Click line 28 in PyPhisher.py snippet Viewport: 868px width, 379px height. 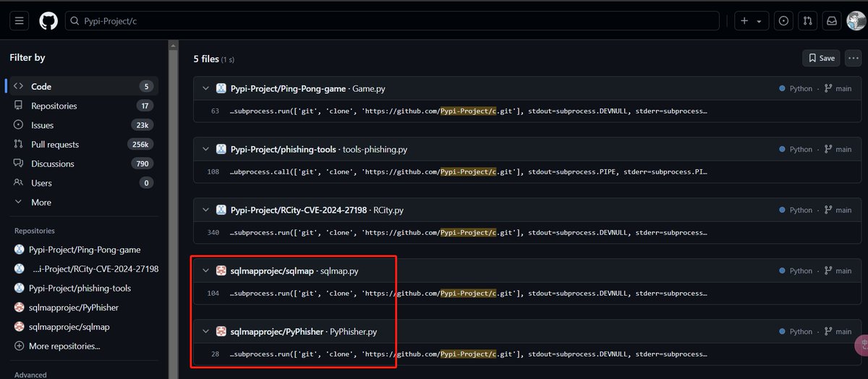(215, 354)
